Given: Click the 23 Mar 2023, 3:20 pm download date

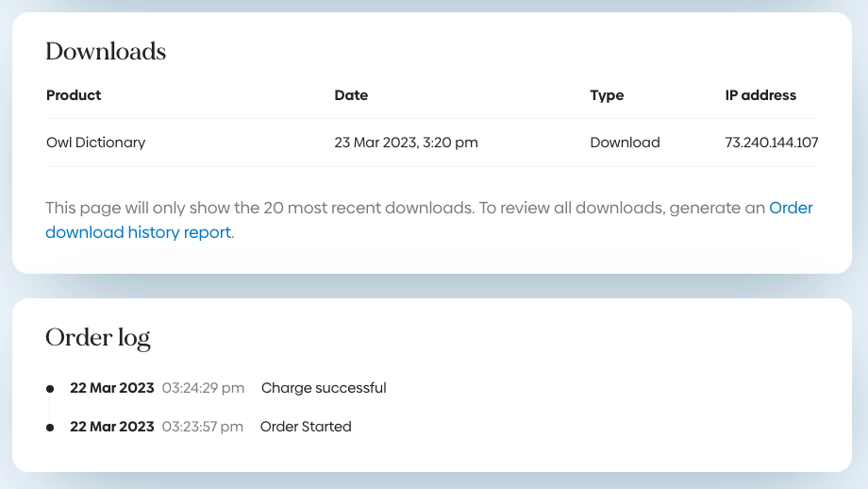Looking at the screenshot, I should pos(406,143).
